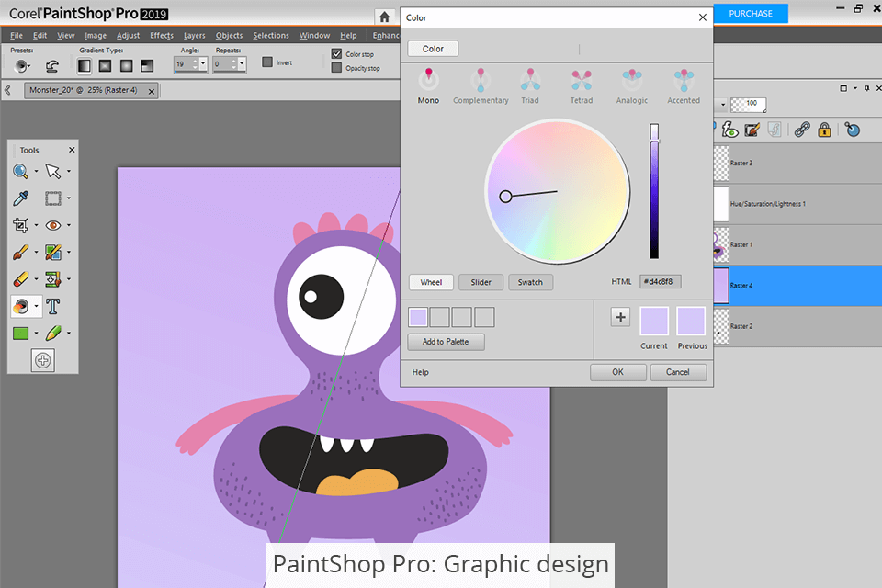Switch to the Wheel tab

tap(431, 282)
